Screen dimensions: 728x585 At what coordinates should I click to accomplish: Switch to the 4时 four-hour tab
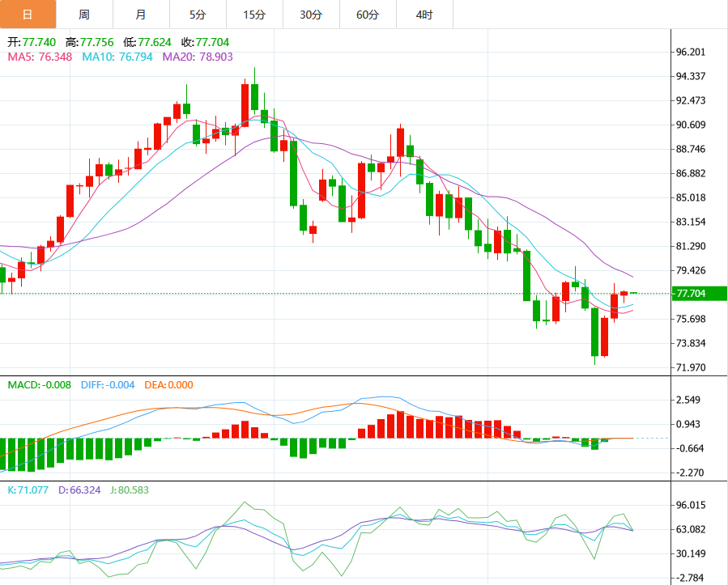coord(424,15)
